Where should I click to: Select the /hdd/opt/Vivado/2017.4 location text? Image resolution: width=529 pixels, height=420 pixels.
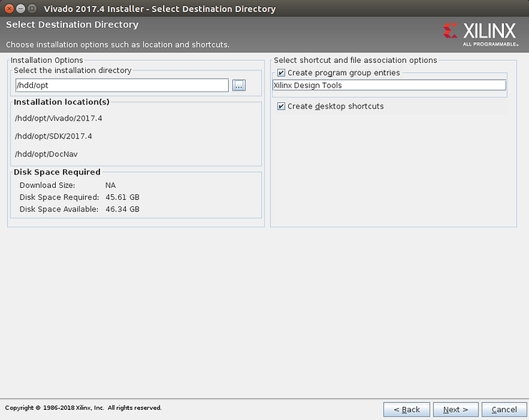point(59,119)
